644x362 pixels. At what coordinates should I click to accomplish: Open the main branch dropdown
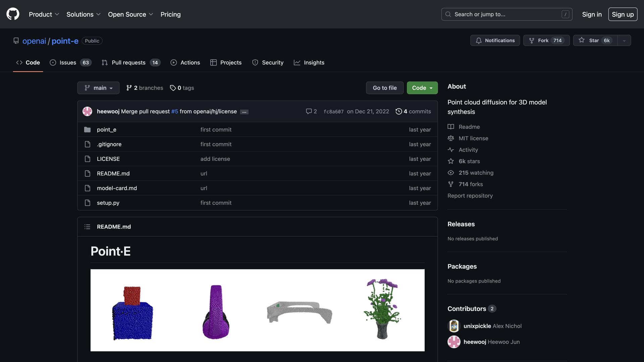pyautogui.click(x=98, y=88)
